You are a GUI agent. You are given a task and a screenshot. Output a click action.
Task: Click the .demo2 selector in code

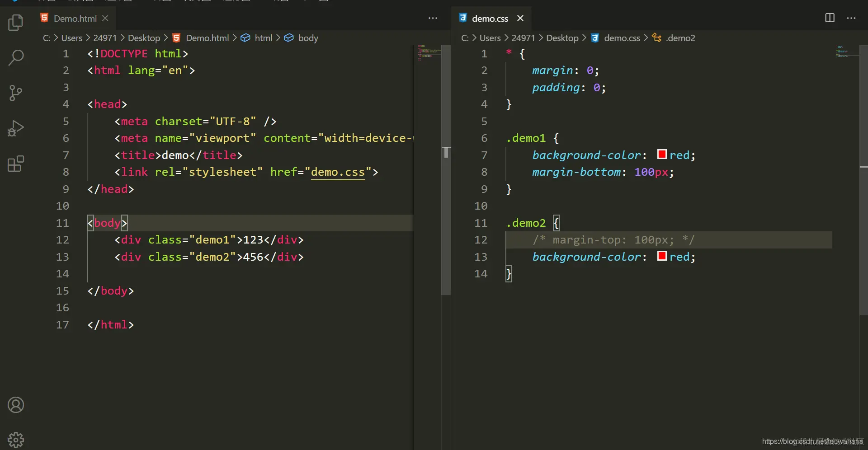point(526,223)
